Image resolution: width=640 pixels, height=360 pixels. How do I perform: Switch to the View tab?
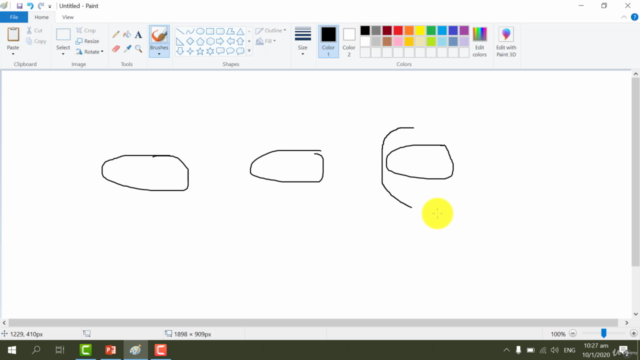point(68,17)
